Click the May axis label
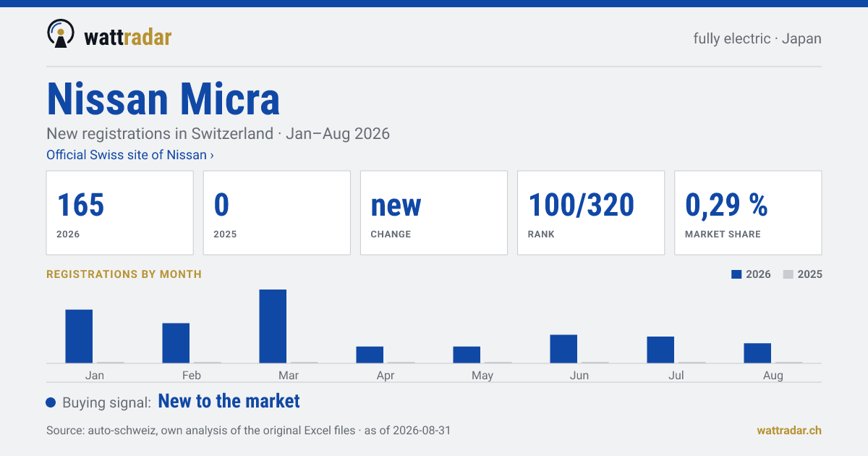The height and width of the screenshot is (456, 868). [x=482, y=375]
